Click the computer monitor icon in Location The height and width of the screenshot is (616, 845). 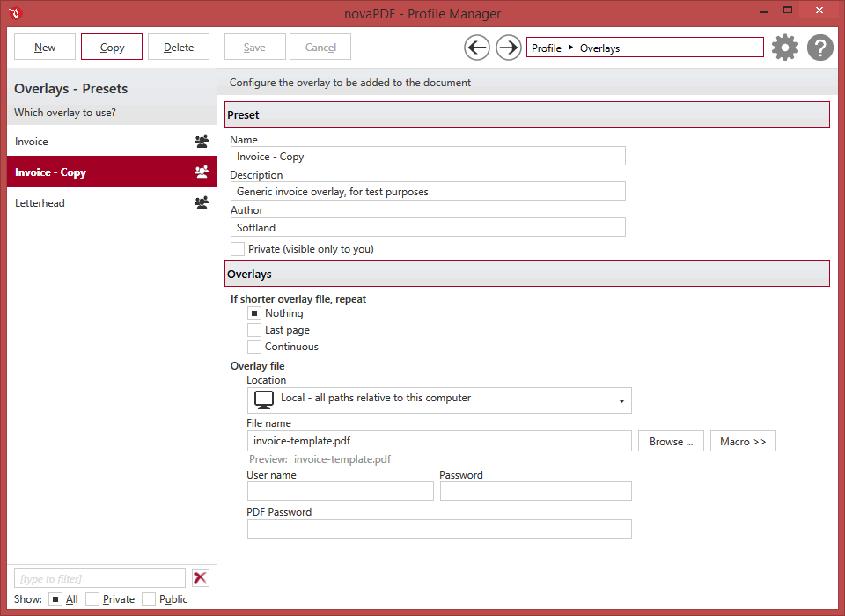coord(264,400)
